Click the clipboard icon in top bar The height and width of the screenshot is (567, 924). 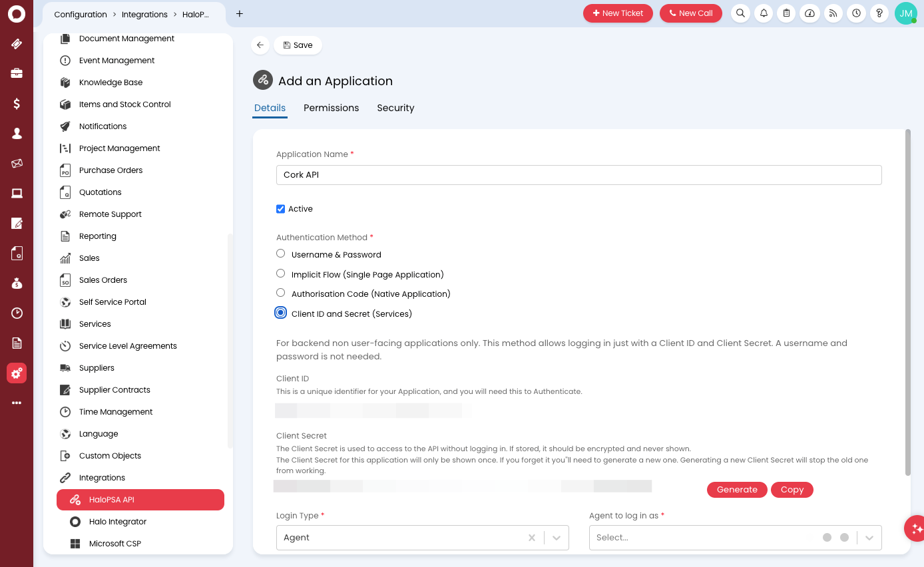(x=787, y=13)
